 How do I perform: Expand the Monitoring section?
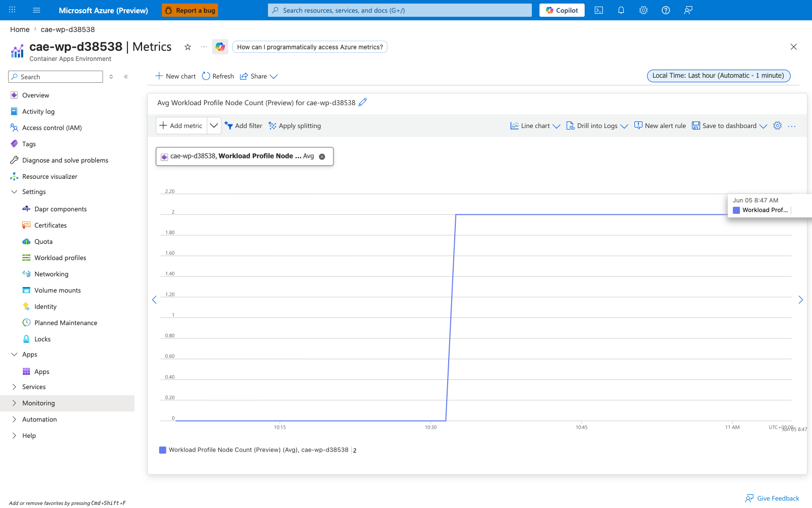tap(67, 403)
